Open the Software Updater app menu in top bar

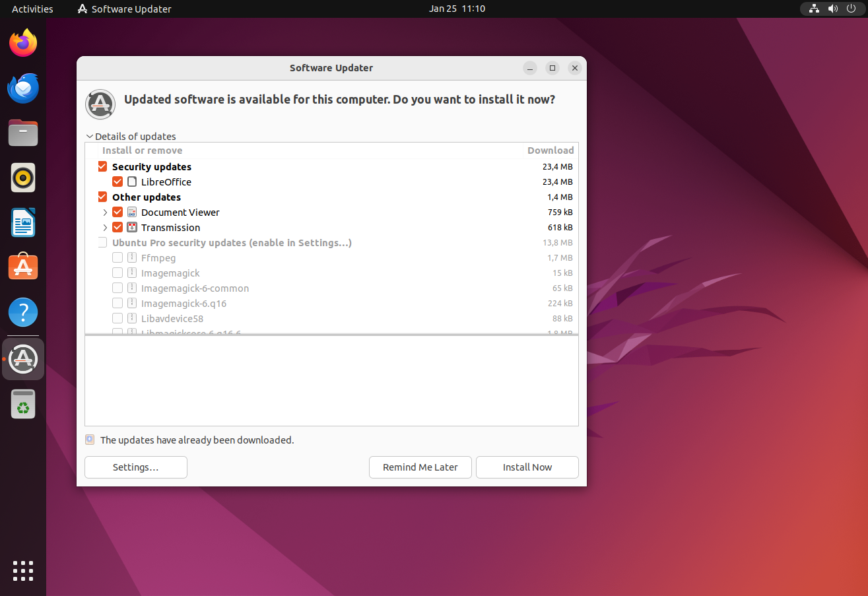[125, 9]
